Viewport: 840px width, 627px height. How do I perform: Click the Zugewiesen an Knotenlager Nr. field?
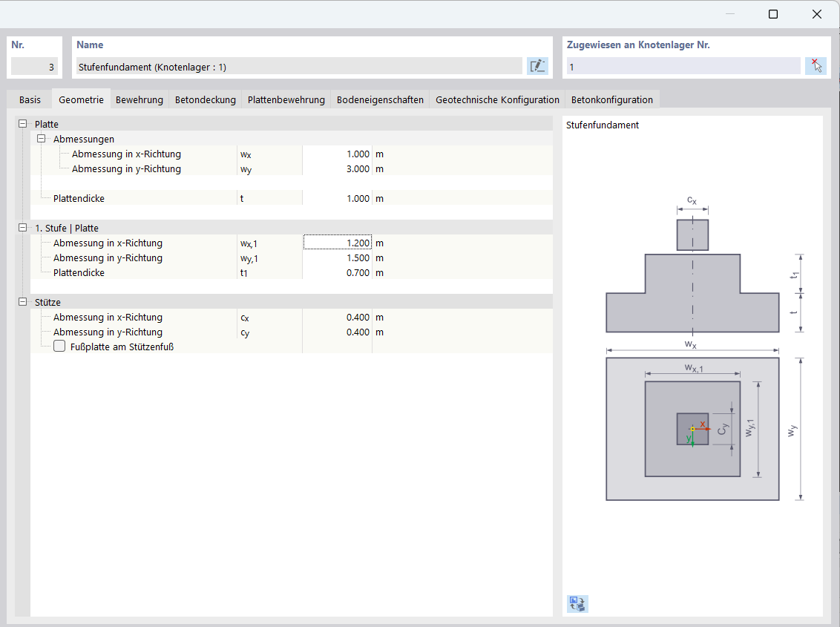[683, 67]
